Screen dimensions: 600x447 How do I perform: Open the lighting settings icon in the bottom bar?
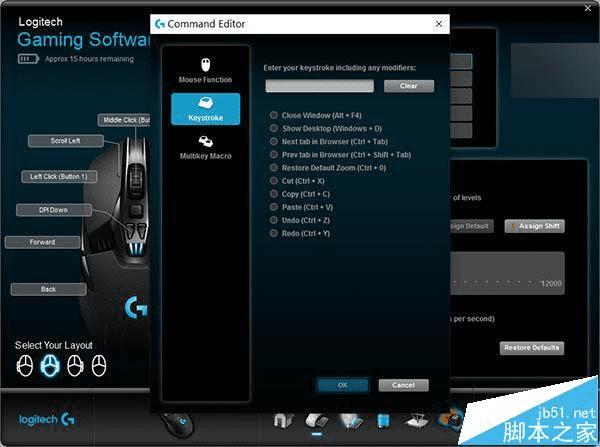point(351,421)
